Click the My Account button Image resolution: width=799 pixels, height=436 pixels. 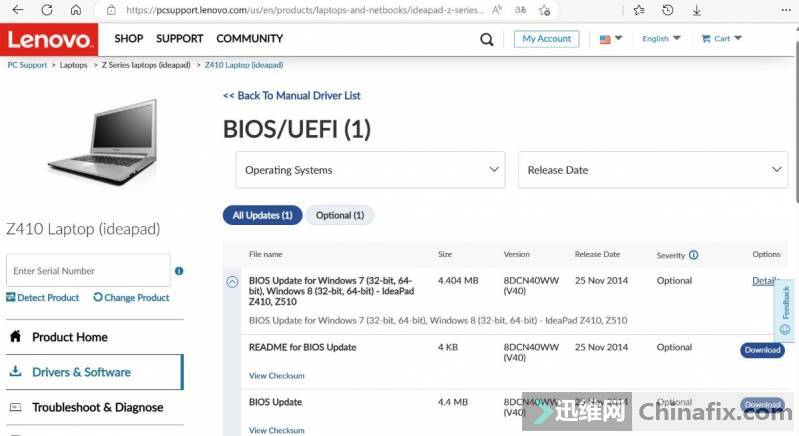coord(546,39)
